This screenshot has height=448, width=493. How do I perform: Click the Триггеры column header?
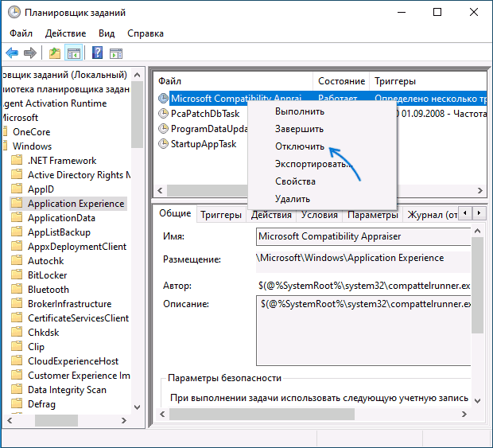[428, 81]
